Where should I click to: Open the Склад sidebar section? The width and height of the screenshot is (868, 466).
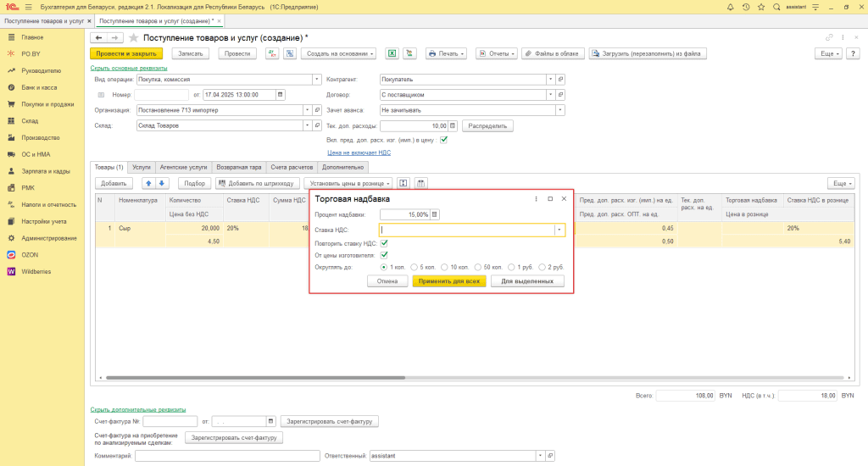coord(30,120)
